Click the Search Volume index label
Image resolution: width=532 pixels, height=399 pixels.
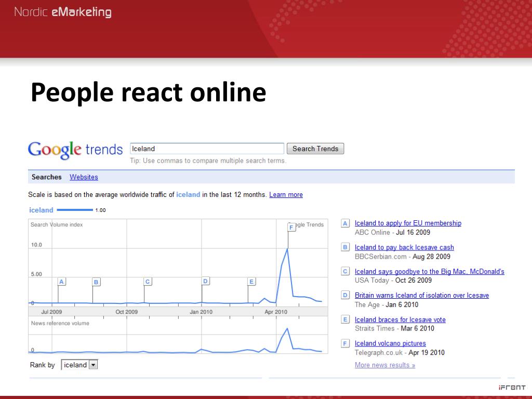pyautogui.click(x=57, y=224)
